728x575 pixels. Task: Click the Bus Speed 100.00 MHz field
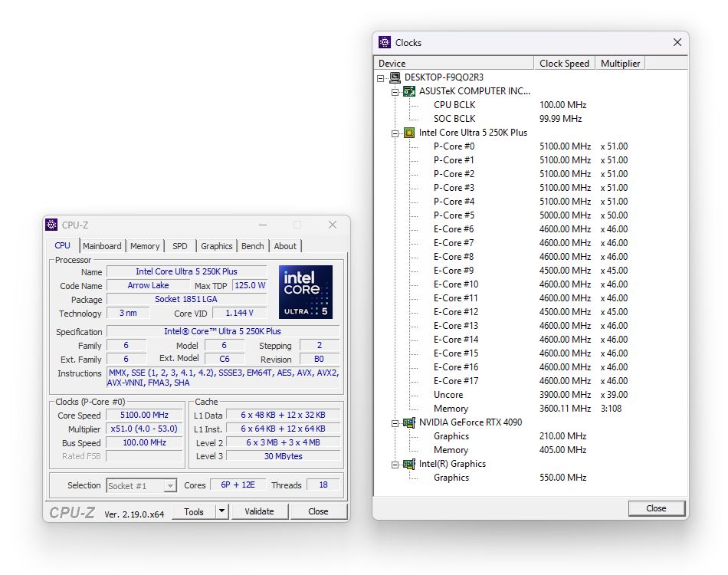[x=144, y=442]
